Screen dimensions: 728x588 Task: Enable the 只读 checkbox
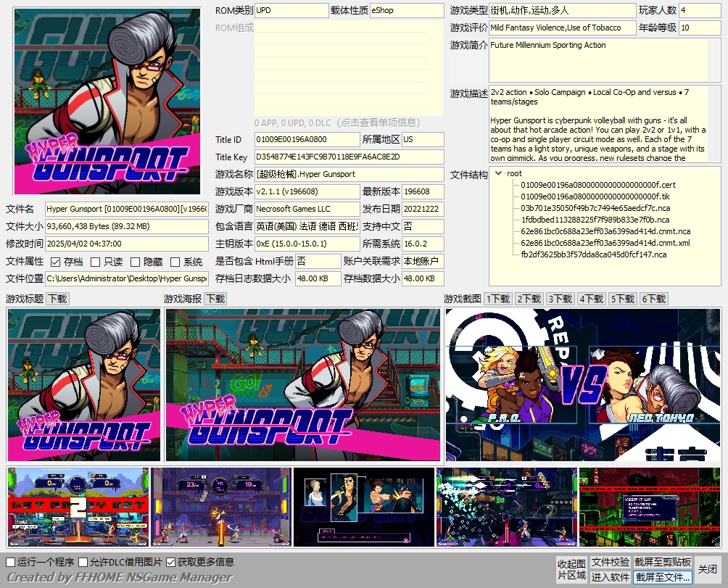click(96, 262)
